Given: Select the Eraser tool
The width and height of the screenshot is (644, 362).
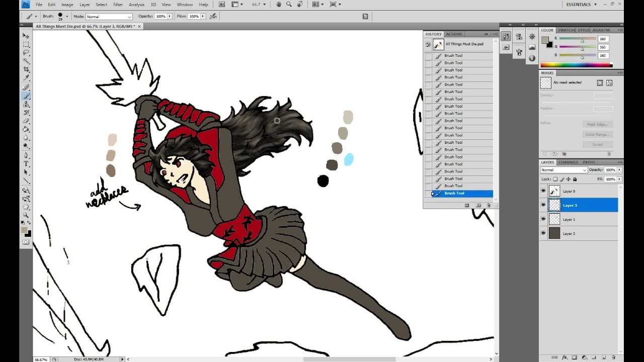Looking at the screenshot, I should 26,121.
